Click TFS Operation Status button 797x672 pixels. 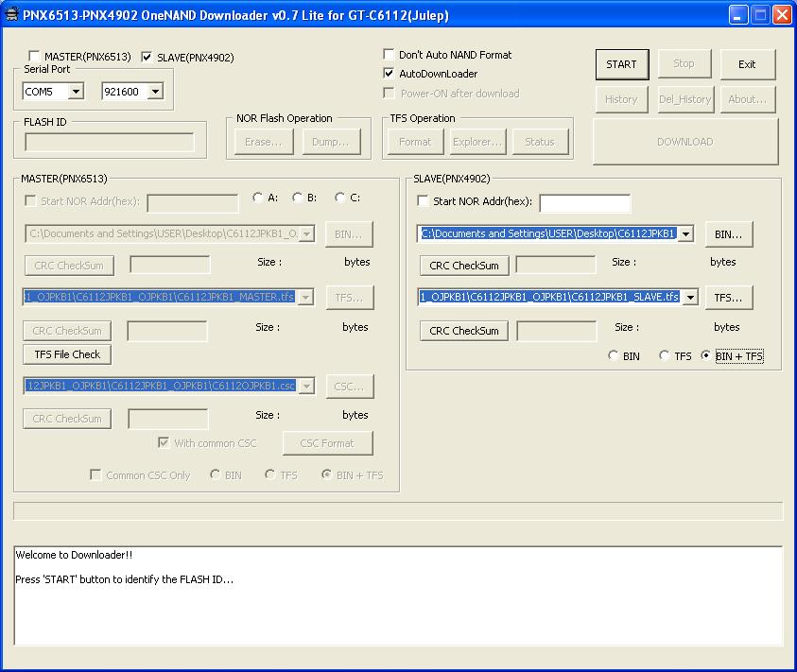(x=540, y=142)
